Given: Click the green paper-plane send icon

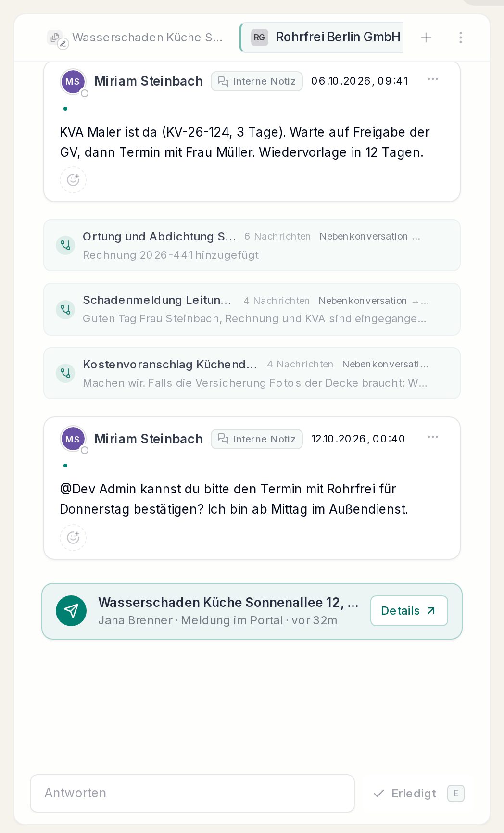Looking at the screenshot, I should pyautogui.click(x=71, y=611).
